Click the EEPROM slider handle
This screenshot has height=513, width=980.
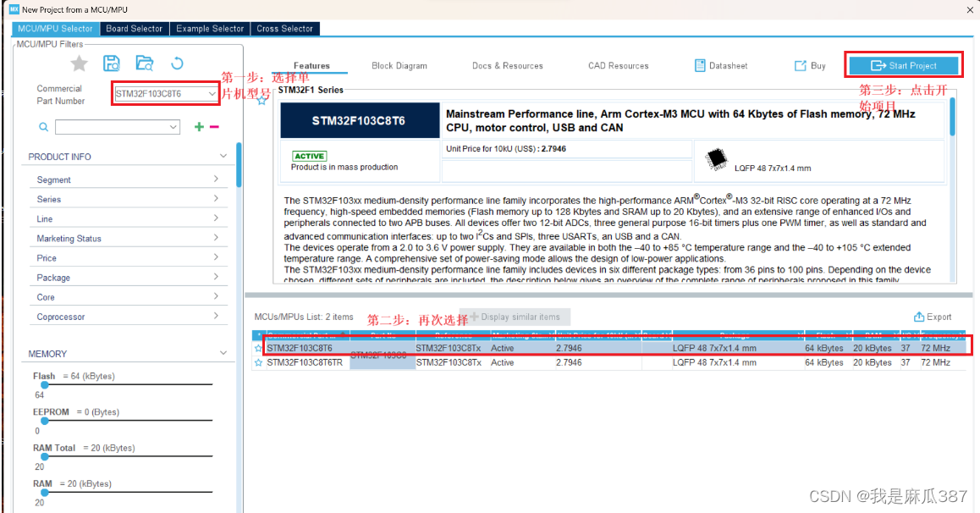[x=45, y=421]
